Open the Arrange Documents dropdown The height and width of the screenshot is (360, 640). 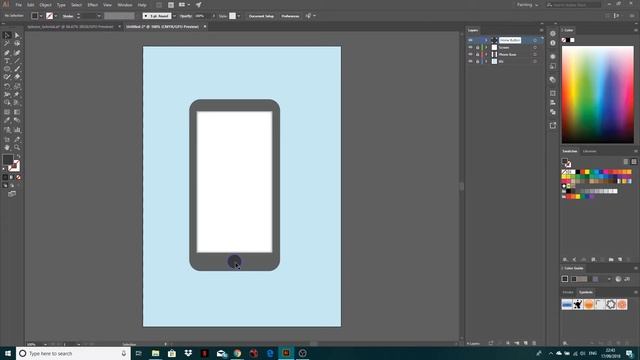[184, 5]
